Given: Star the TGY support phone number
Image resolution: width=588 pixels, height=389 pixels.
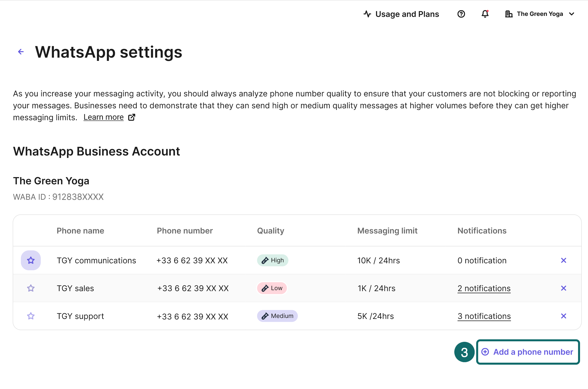Looking at the screenshot, I should click(x=31, y=316).
